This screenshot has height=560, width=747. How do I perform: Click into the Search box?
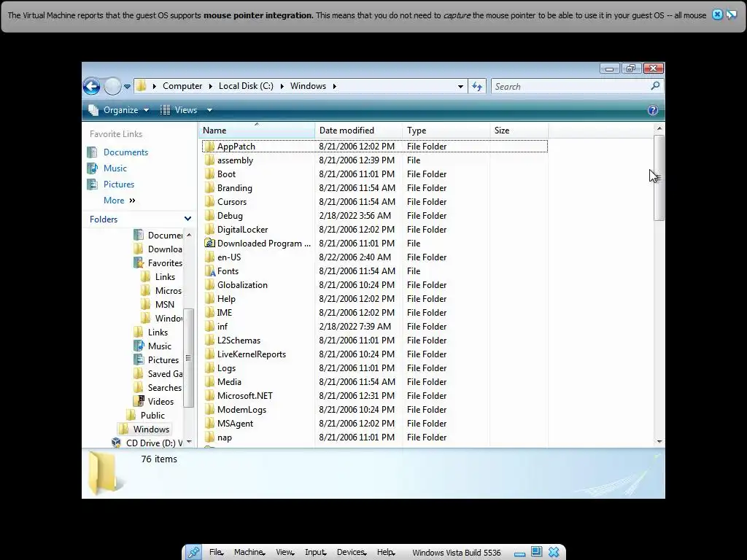pyautogui.click(x=569, y=86)
